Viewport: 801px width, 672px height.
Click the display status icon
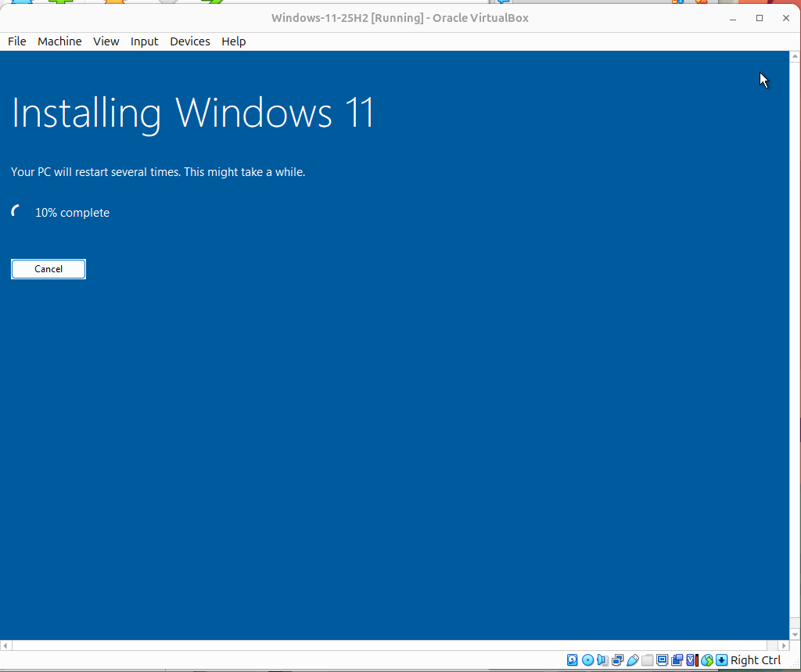[662, 660]
